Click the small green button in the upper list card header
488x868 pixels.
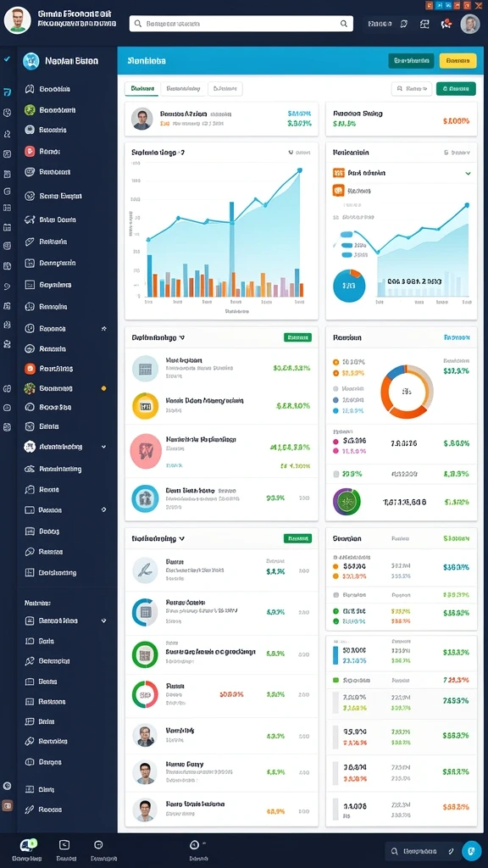coord(297,337)
